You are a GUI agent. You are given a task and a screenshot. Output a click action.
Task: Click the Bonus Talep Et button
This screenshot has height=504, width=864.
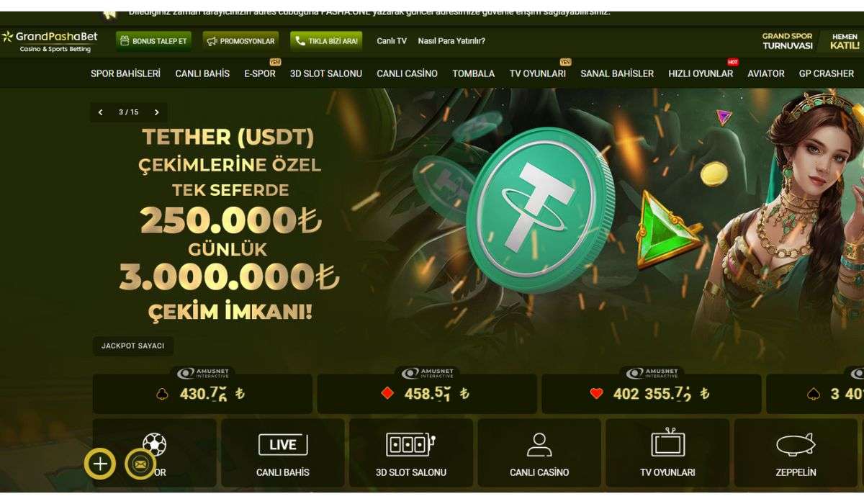click(153, 41)
